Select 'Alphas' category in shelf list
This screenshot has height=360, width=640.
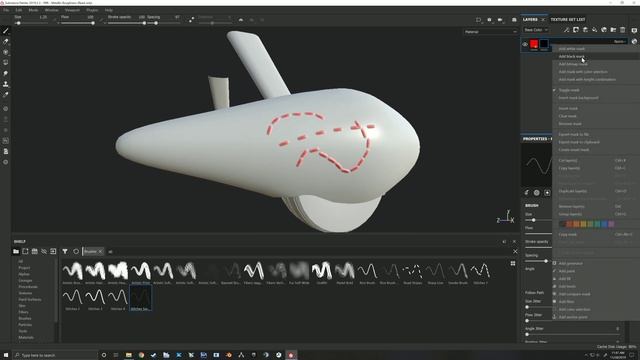click(24, 274)
